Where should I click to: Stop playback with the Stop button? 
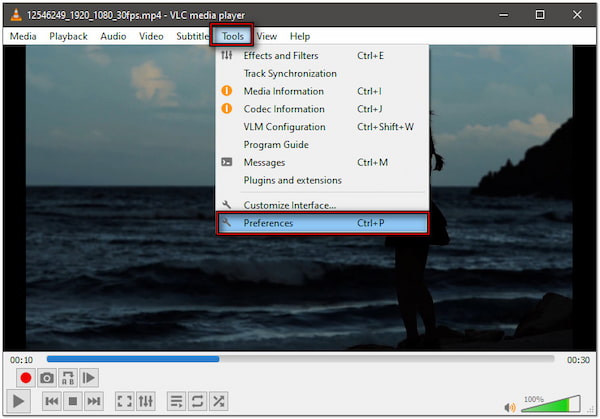[72, 401]
